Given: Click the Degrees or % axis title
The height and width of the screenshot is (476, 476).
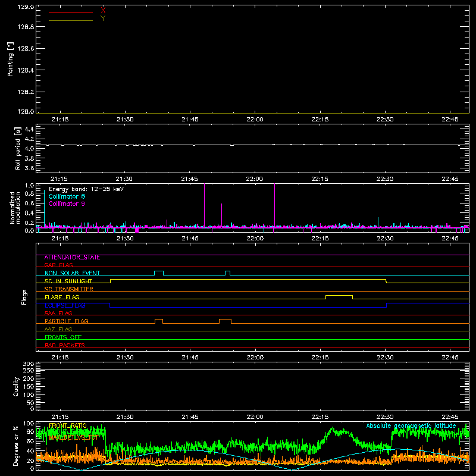Looking at the screenshot, I should 16,446.
